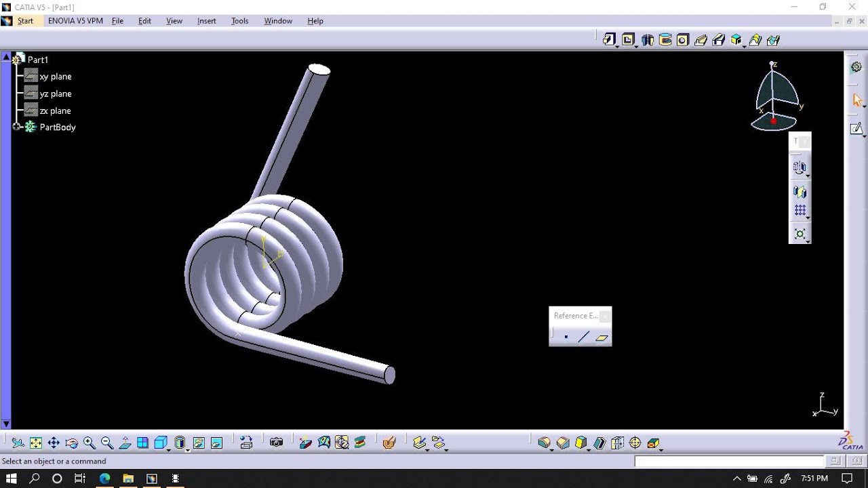This screenshot has width=868, height=488.
Task: Click the Select arrow tool
Action: click(x=857, y=100)
